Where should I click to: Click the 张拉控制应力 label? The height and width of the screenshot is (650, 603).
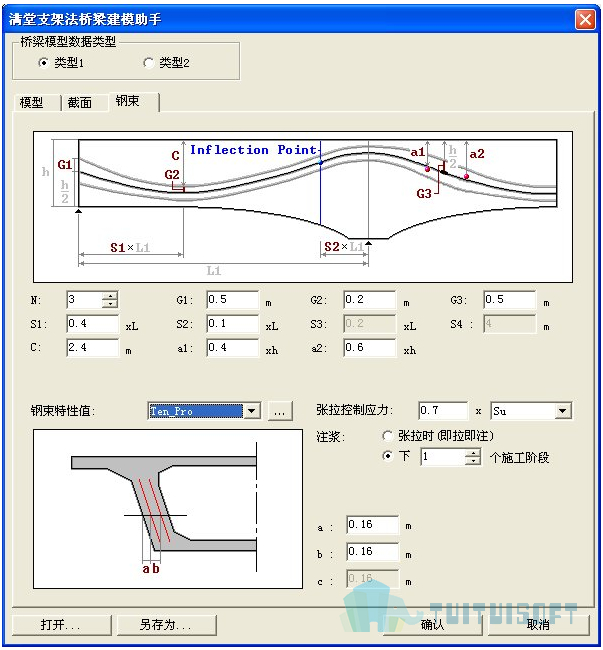354,410
